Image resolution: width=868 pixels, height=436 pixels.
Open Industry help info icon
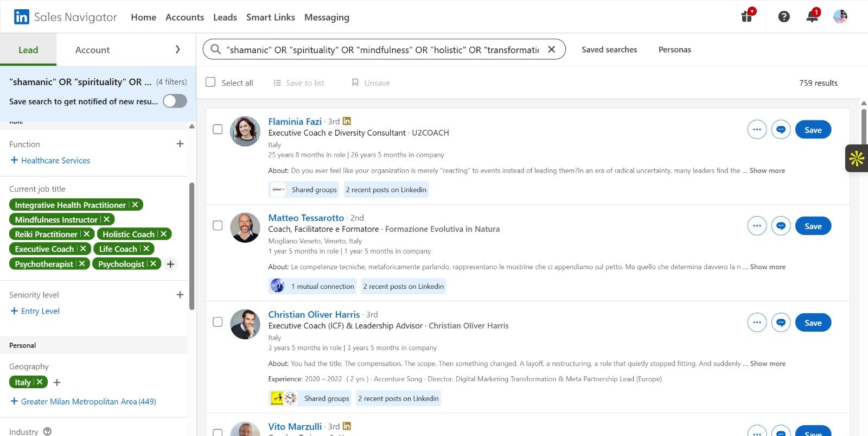click(x=47, y=431)
